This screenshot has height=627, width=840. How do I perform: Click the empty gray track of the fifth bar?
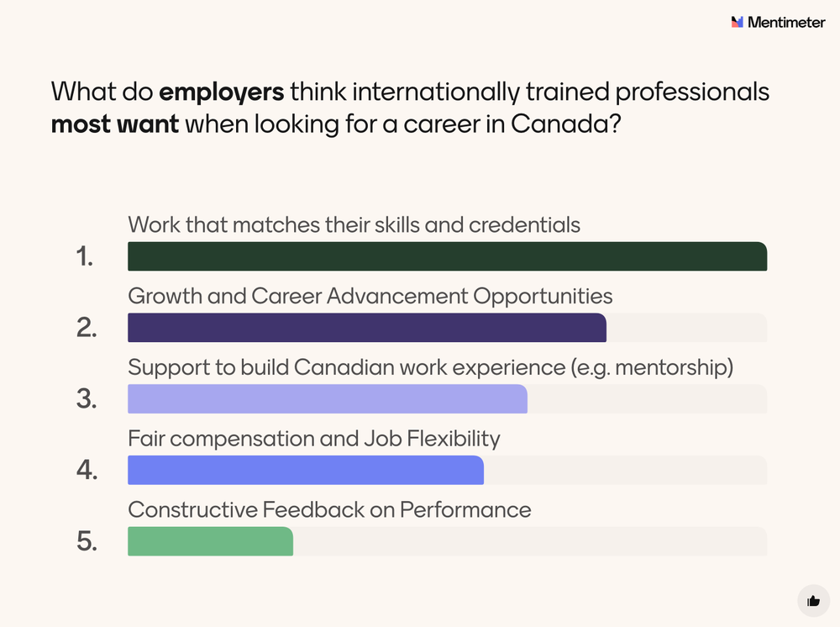[529, 541]
